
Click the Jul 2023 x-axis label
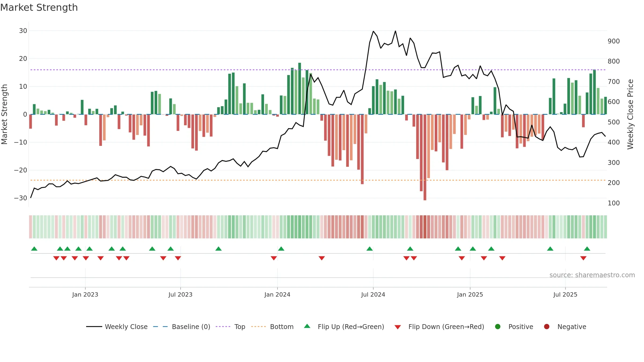point(181,295)
